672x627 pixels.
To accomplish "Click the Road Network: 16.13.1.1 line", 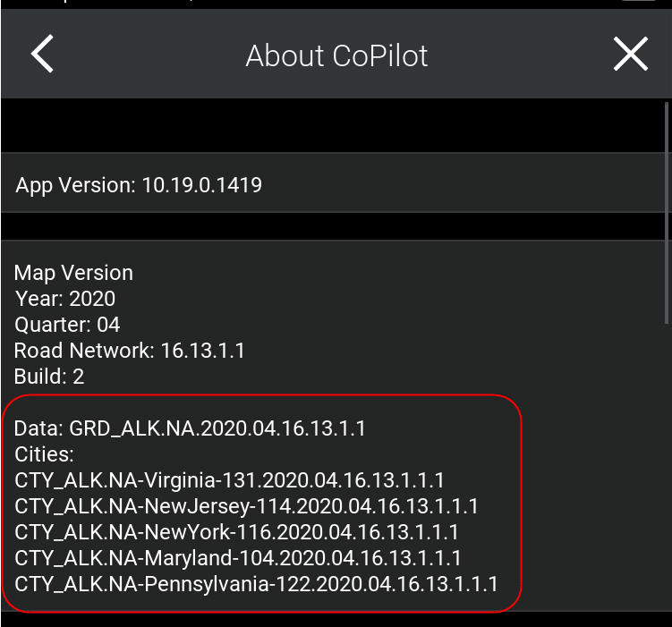I will [130, 351].
